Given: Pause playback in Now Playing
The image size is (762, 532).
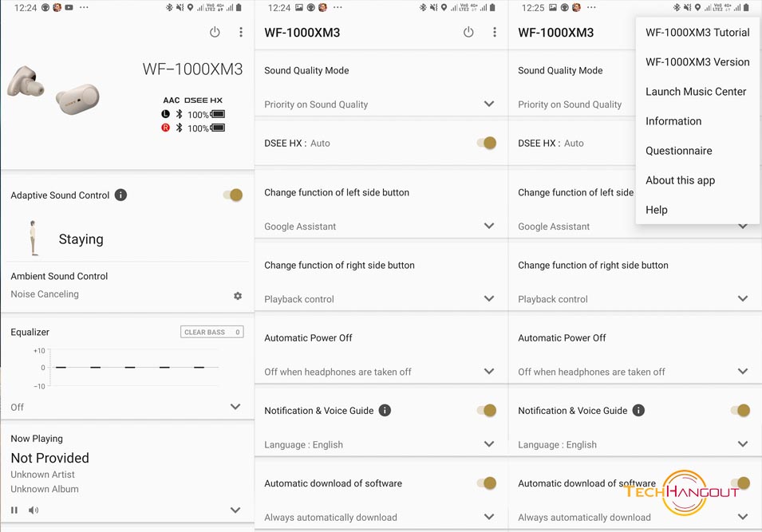Looking at the screenshot, I should pyautogui.click(x=14, y=510).
